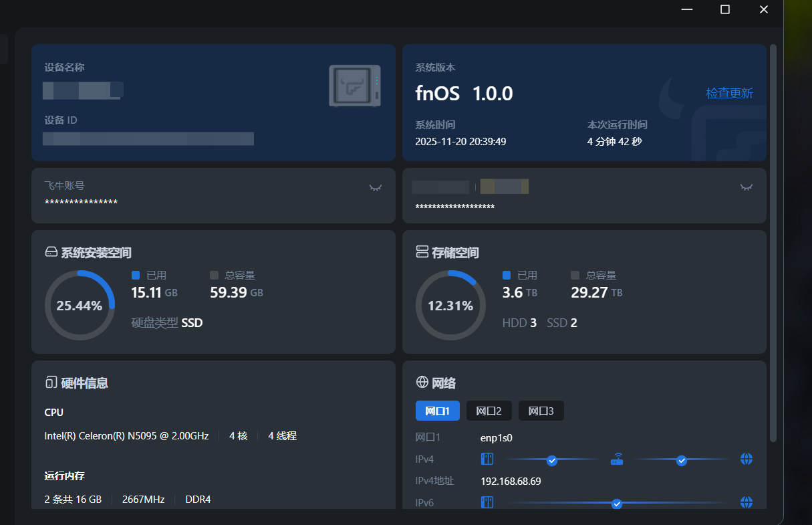Click the internet globe at end of IPv4 row
812x525 pixels.
coord(747,459)
